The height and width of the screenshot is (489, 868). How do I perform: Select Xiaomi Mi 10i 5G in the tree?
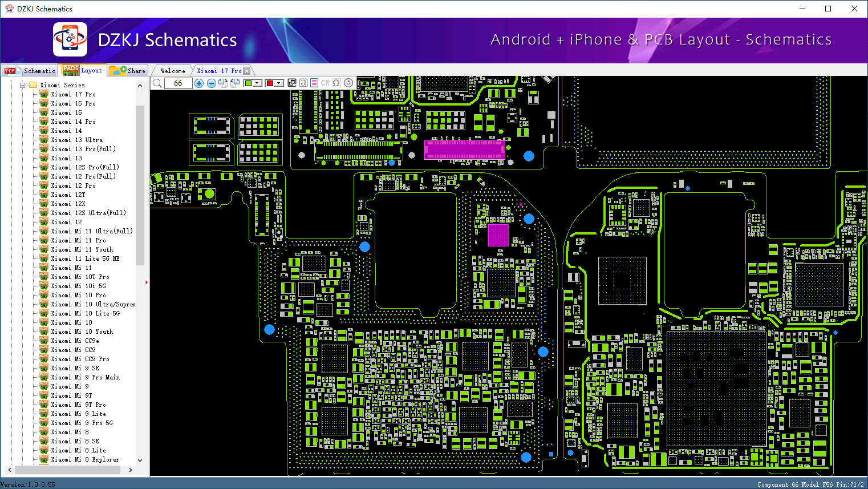click(78, 286)
